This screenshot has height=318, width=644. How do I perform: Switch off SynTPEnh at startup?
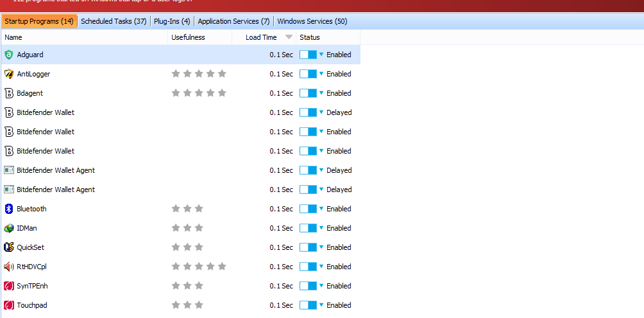tap(308, 286)
